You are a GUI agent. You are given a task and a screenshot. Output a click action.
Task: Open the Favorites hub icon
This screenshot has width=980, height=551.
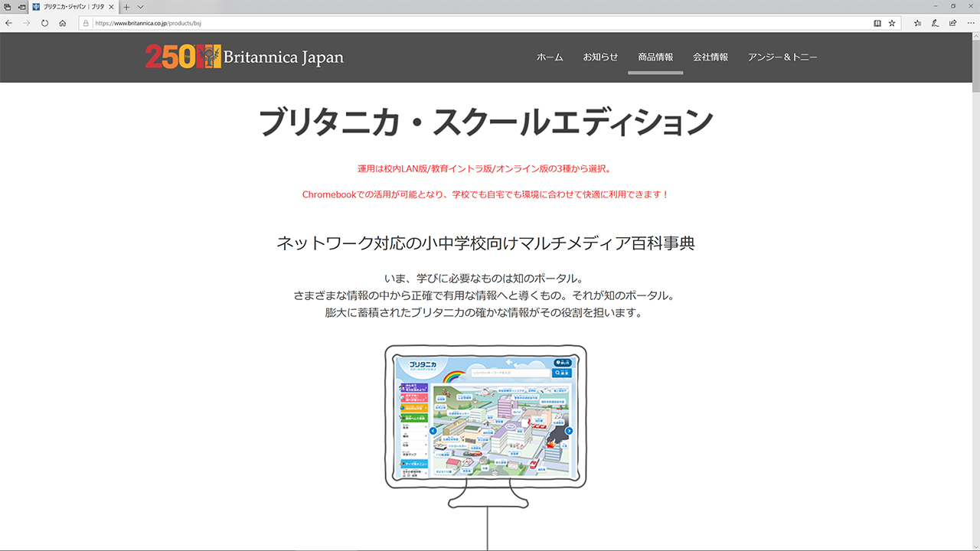coord(917,23)
